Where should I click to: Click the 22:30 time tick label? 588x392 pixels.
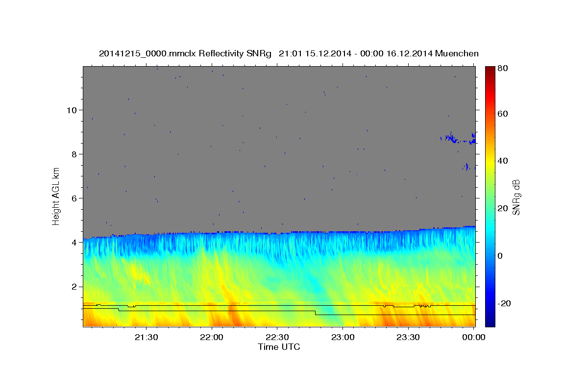point(277,337)
